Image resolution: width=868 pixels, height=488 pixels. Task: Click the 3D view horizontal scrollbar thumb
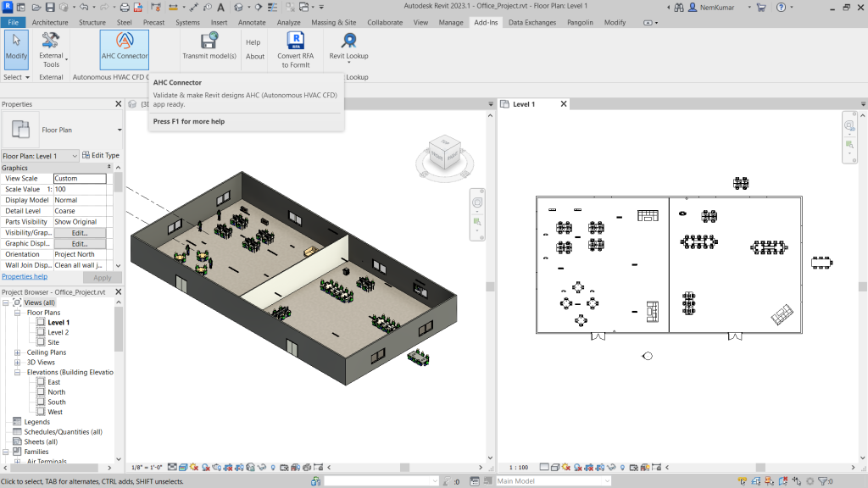[x=404, y=468]
